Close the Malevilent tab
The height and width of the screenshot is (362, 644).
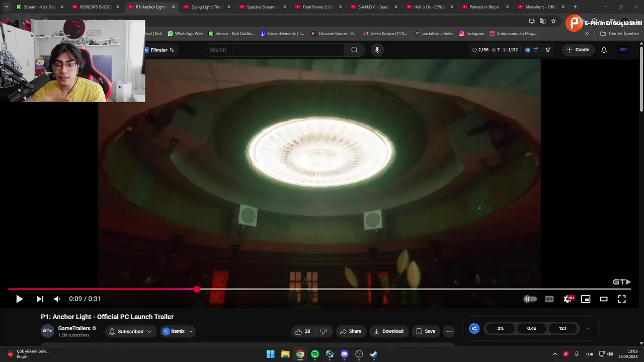tap(563, 7)
